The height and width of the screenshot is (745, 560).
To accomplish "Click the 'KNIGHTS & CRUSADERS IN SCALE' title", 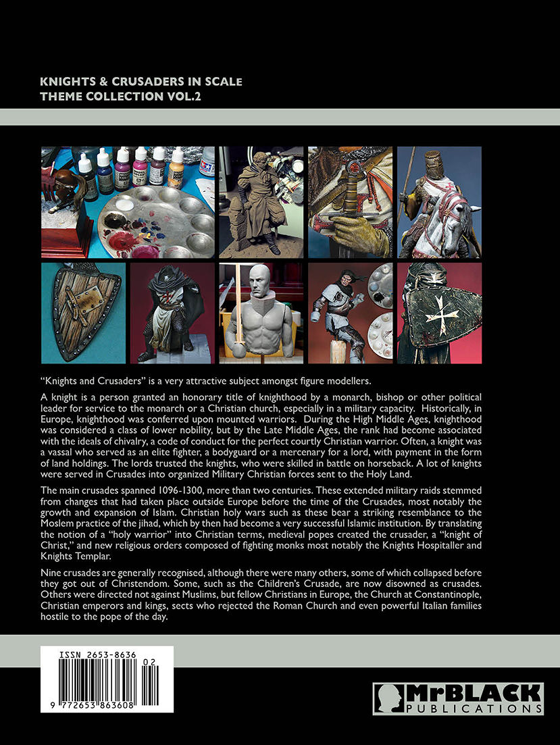I will tap(141, 82).
